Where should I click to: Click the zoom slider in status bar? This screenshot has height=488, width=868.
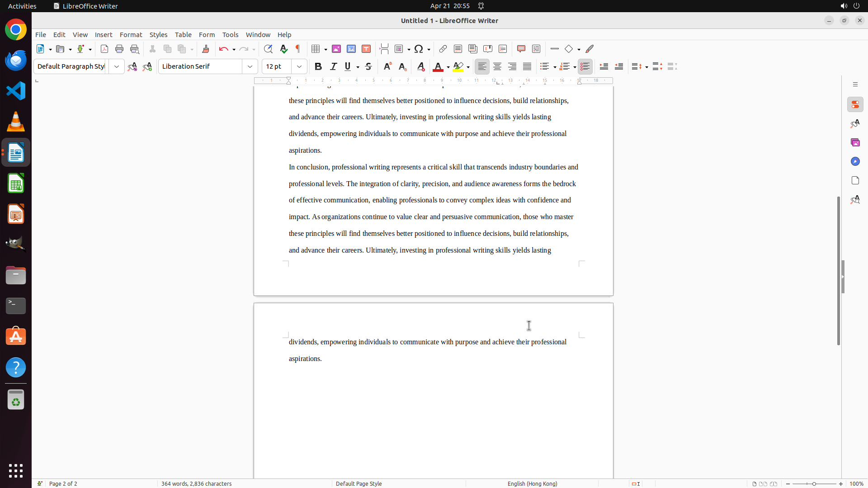point(814,483)
